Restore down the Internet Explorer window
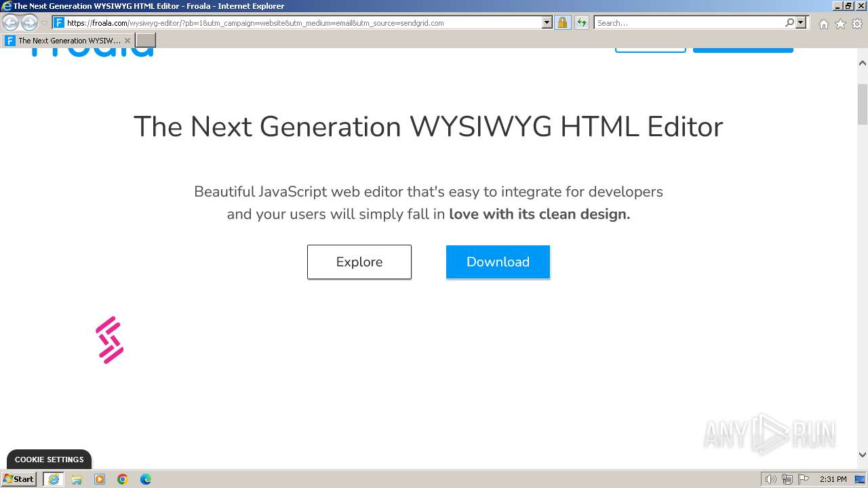 [x=849, y=5]
